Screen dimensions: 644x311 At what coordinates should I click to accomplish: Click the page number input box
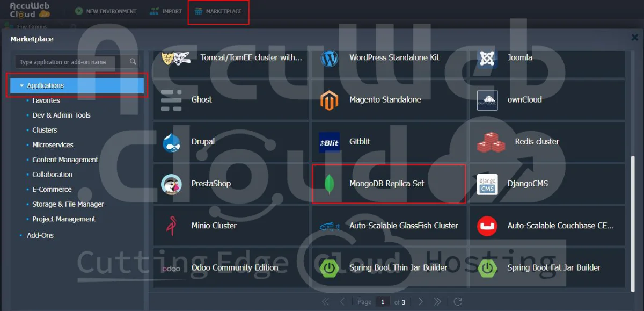[x=383, y=302]
